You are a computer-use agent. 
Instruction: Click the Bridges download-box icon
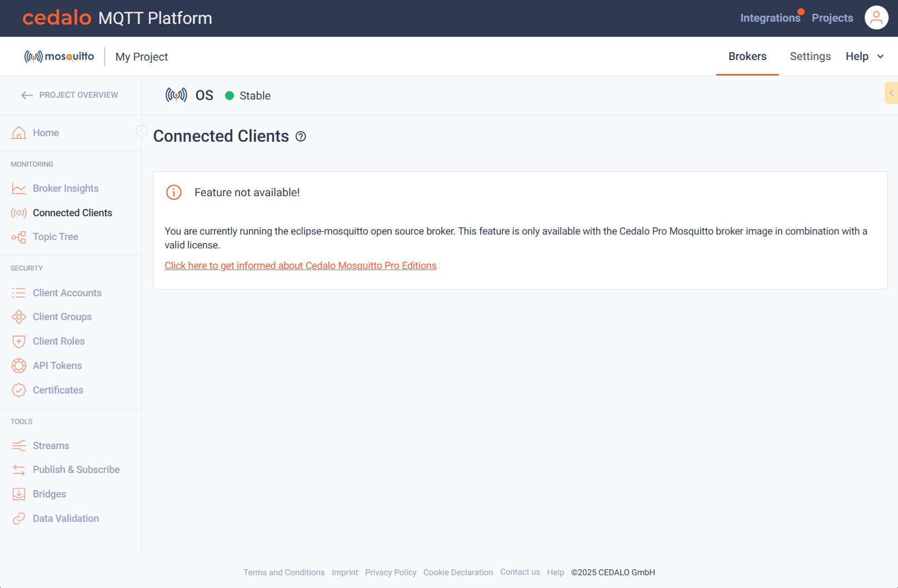click(19, 494)
